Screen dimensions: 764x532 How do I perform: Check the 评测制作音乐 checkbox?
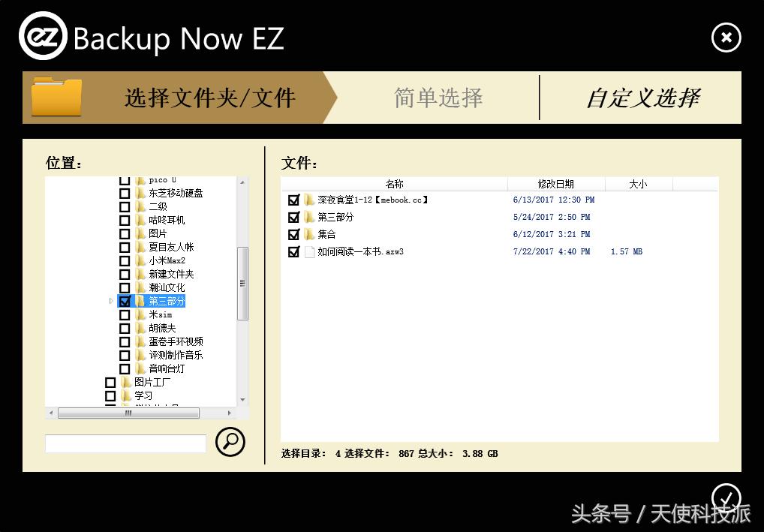(x=125, y=355)
